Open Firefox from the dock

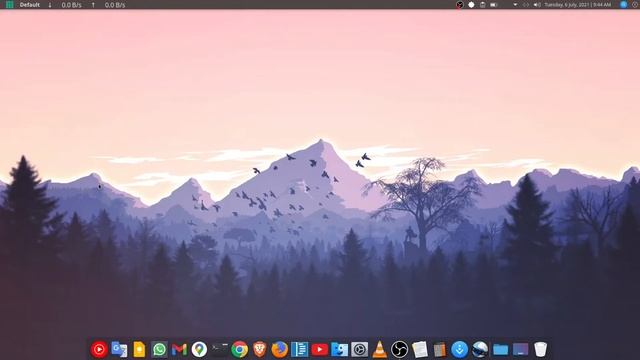(x=280, y=349)
